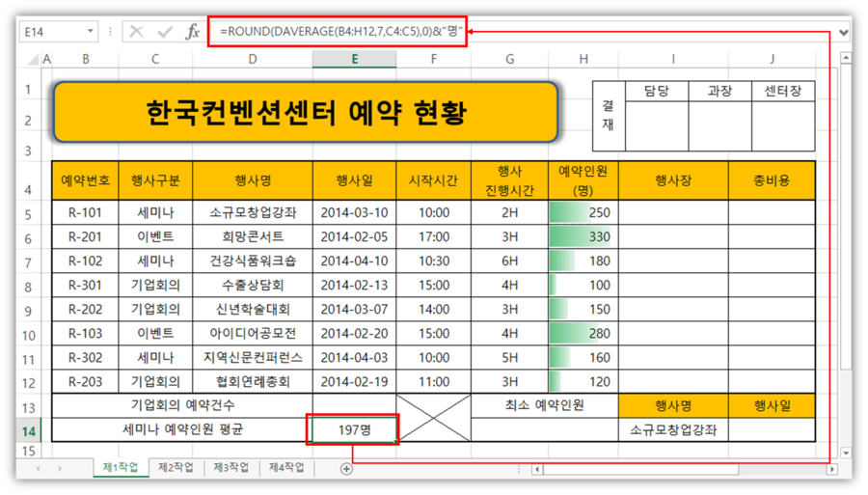
Task: Click the 250 data bar cell in 예약인원
Action: (x=583, y=212)
